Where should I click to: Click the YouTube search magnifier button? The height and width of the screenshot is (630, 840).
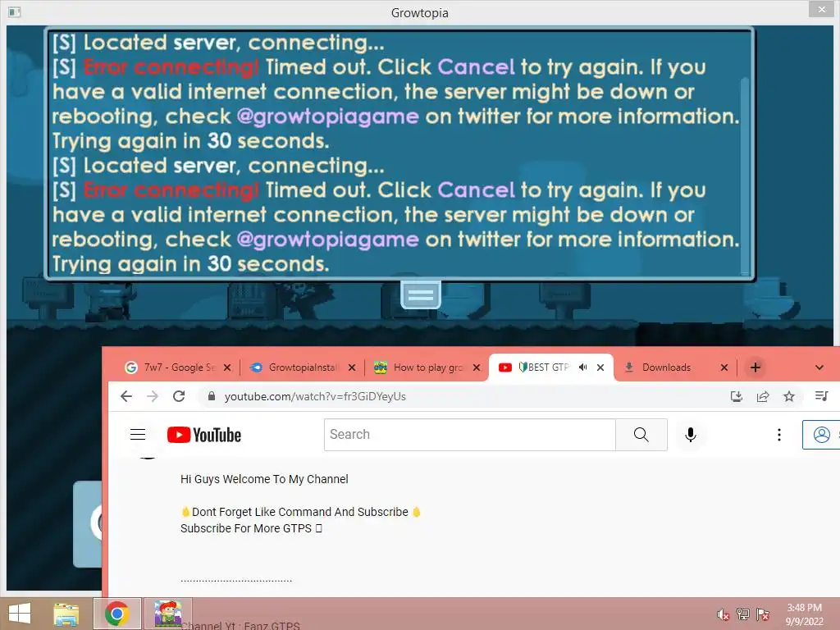641,435
